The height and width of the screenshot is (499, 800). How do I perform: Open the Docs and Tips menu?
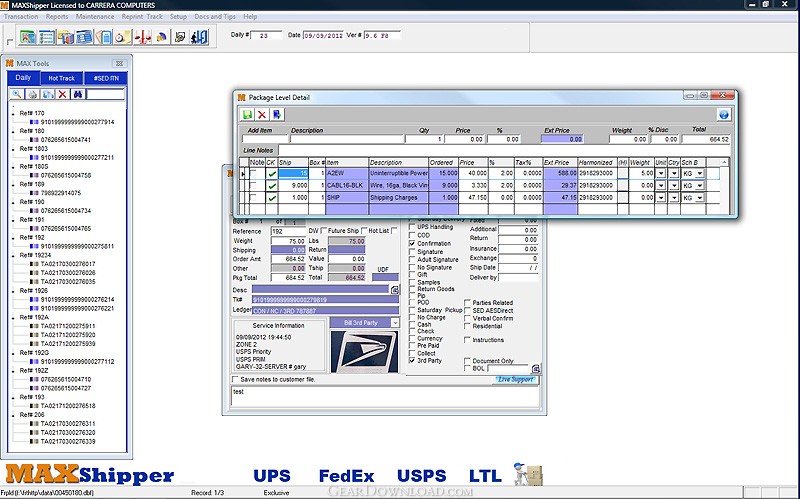215,16
